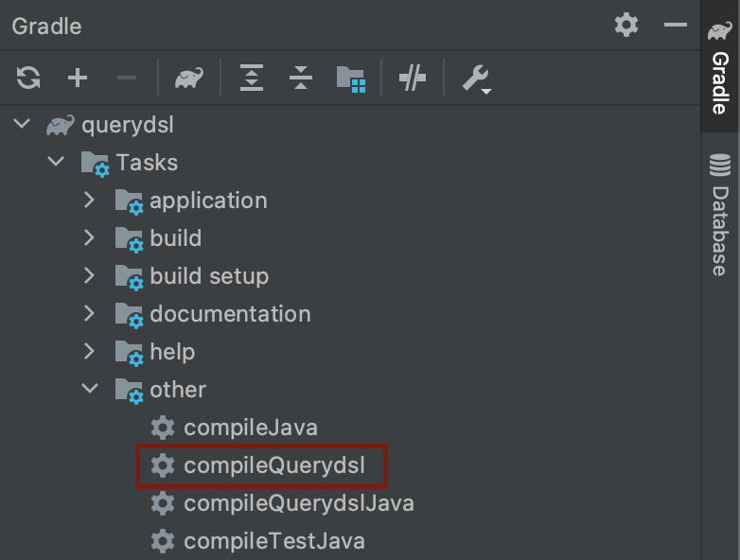
Task: Click the Tasks folder icon
Action: click(96, 164)
